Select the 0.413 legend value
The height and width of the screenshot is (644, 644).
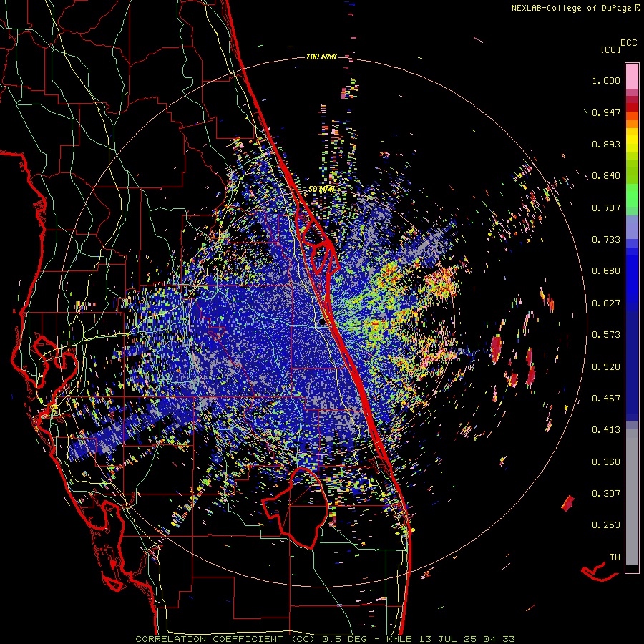[606, 430]
